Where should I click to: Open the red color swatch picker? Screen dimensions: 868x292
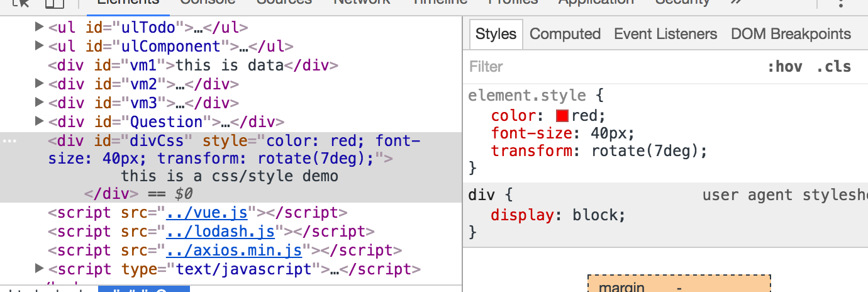[x=562, y=116]
